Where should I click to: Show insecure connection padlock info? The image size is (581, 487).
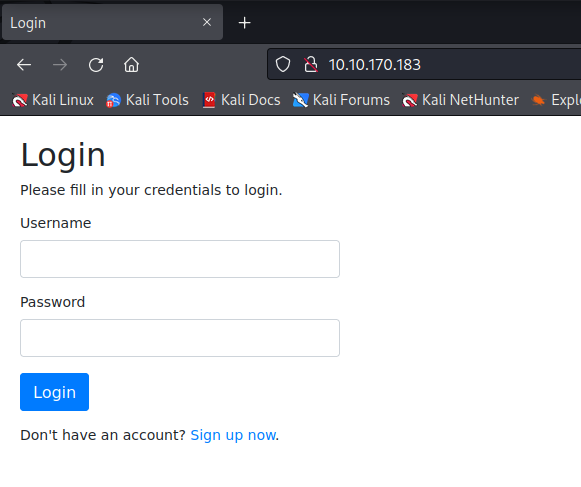click(311, 64)
